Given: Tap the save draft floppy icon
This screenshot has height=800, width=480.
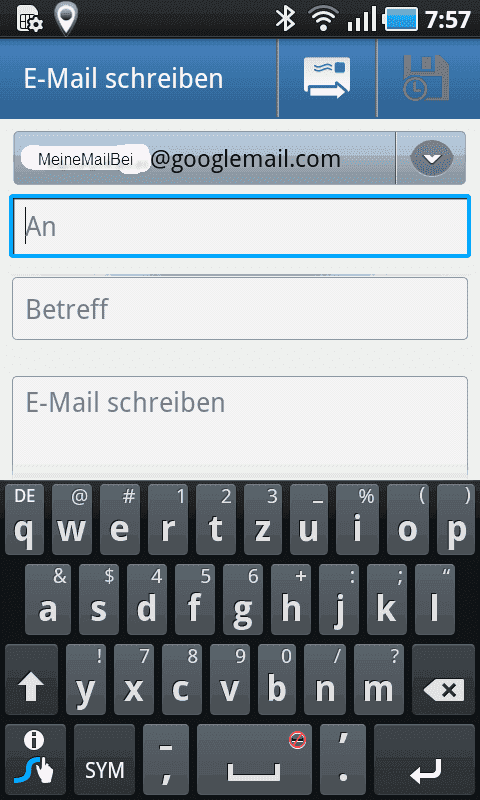Looking at the screenshot, I should [x=426, y=78].
